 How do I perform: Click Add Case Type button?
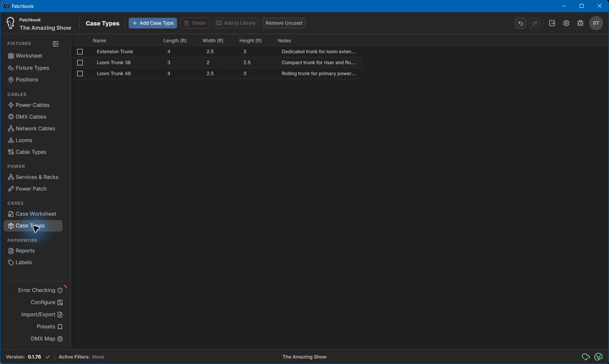pos(153,23)
